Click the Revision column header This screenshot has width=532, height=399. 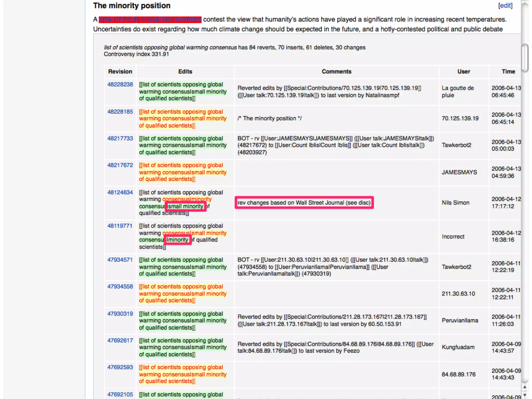pos(120,72)
